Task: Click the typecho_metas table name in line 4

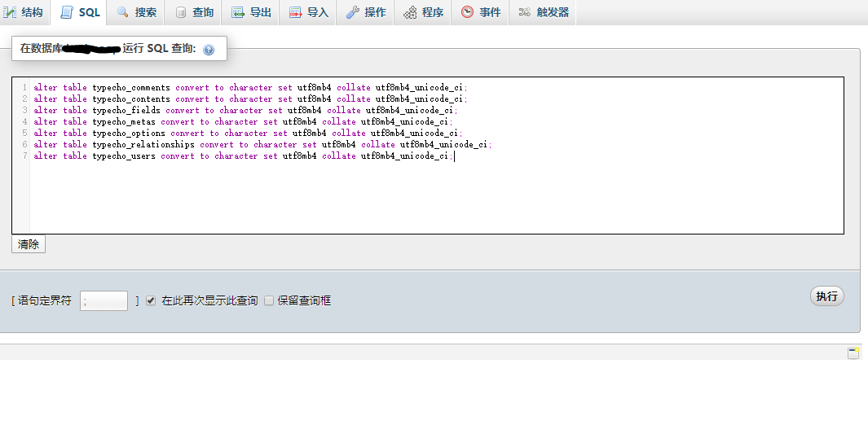Action: 124,121
